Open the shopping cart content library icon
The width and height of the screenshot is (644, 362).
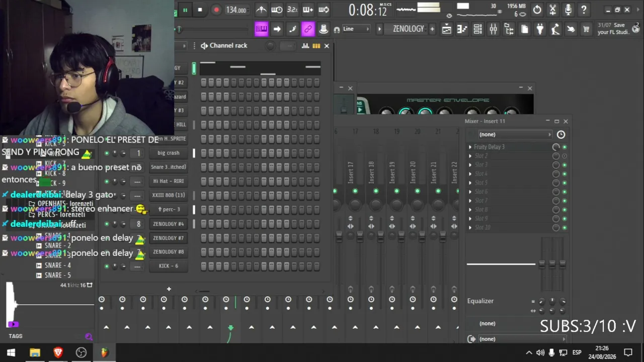pos(586,29)
